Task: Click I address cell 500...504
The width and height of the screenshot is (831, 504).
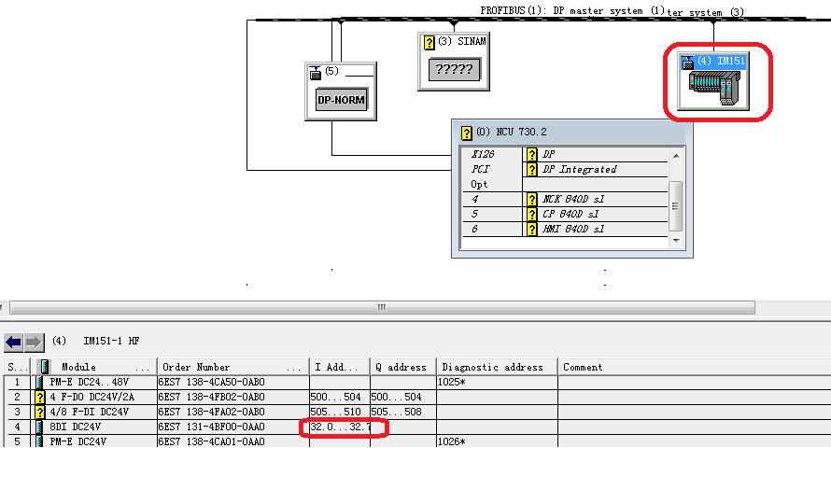Action: [340, 397]
